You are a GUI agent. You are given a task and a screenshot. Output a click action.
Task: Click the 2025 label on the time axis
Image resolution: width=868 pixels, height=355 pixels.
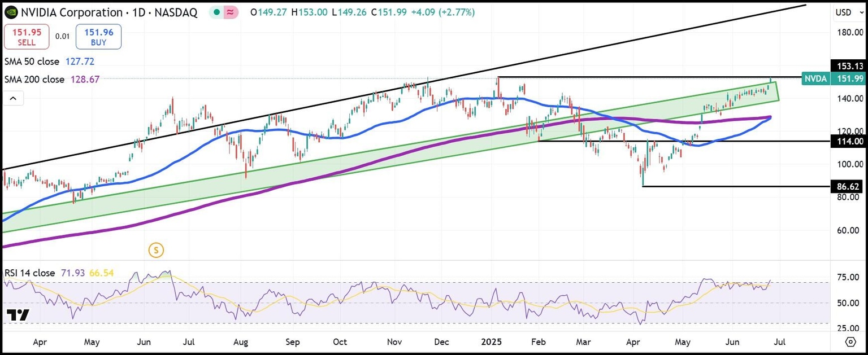click(491, 342)
